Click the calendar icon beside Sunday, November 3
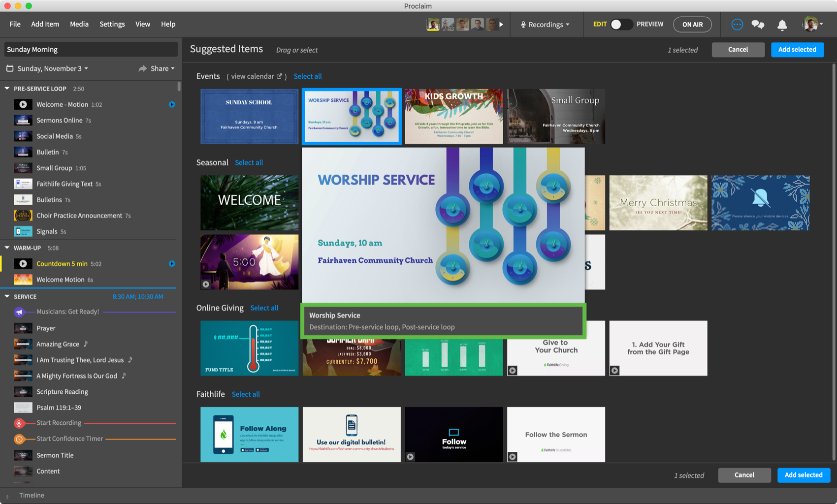Screen dimensions: 837x504 pyautogui.click(x=10, y=68)
